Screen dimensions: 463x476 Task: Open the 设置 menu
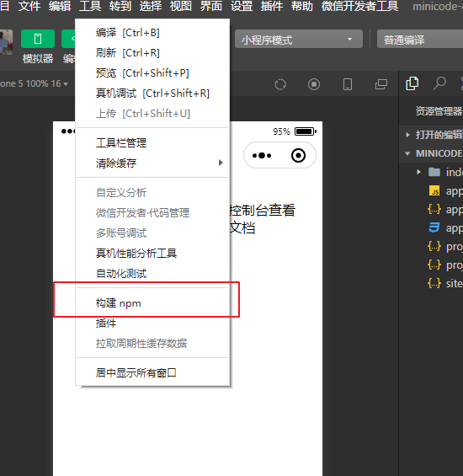click(x=242, y=6)
